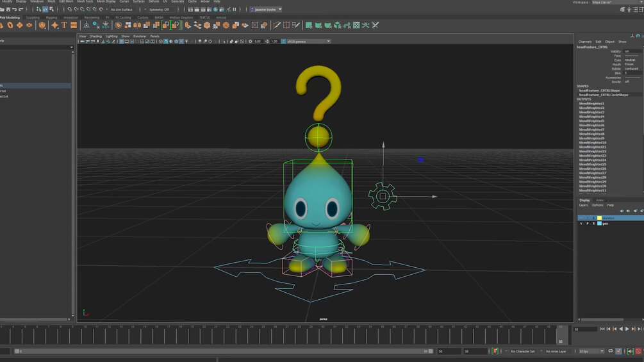
Task: Click the Modeling Toolkit icon at top right
Action: (623, 9)
